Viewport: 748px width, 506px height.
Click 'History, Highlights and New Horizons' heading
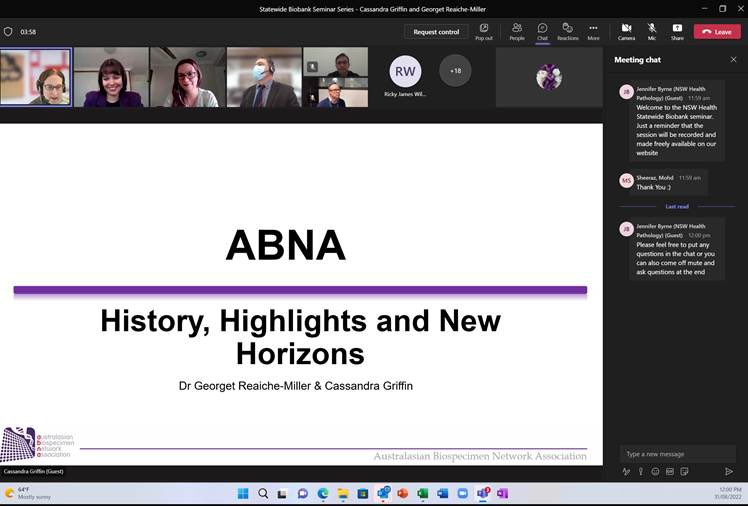click(301, 337)
